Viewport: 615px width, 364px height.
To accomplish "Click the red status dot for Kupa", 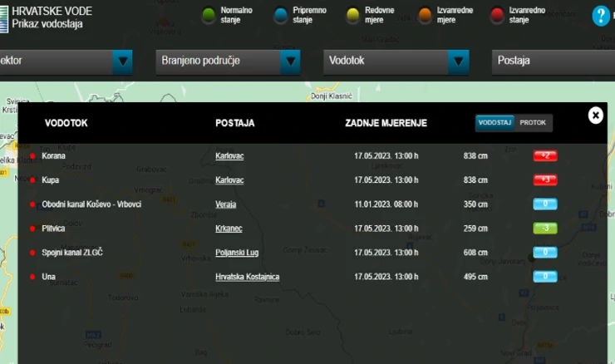I will 32,180.
